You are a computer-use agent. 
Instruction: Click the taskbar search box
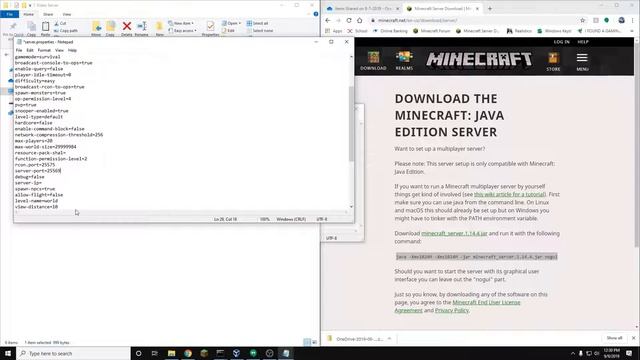[x=73, y=353]
